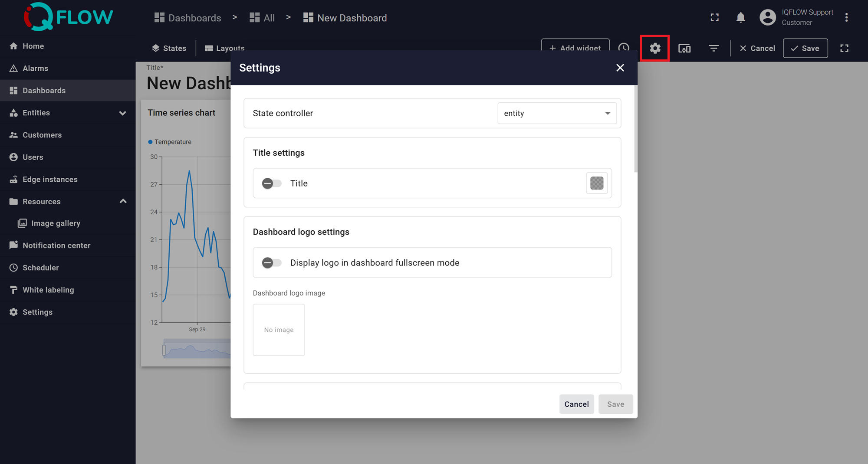Image resolution: width=868 pixels, height=464 pixels.
Task: Enable display logo in fullscreen mode toggle
Action: [272, 263]
